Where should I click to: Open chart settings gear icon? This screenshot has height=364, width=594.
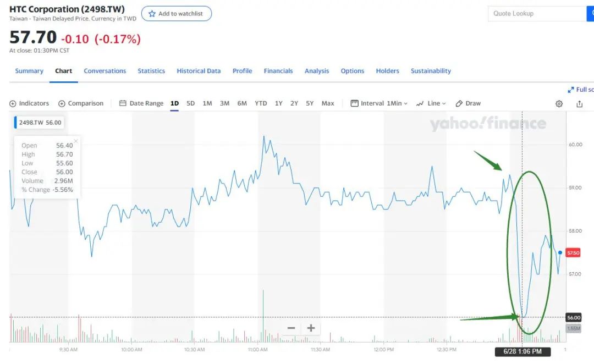click(559, 103)
